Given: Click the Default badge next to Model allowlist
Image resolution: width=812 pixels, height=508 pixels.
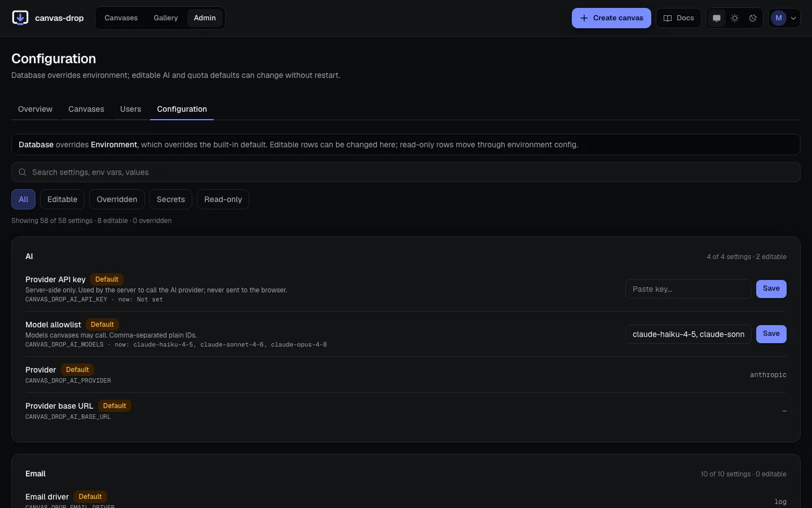Looking at the screenshot, I should pos(102,325).
